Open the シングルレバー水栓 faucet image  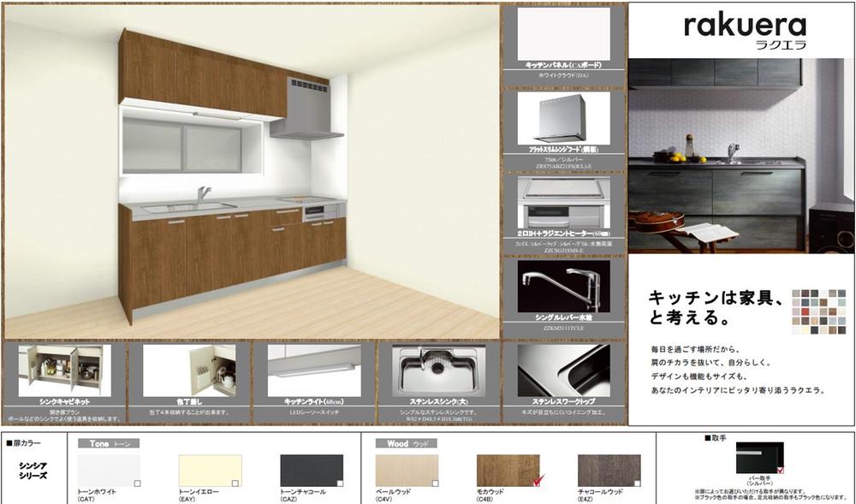(564, 287)
